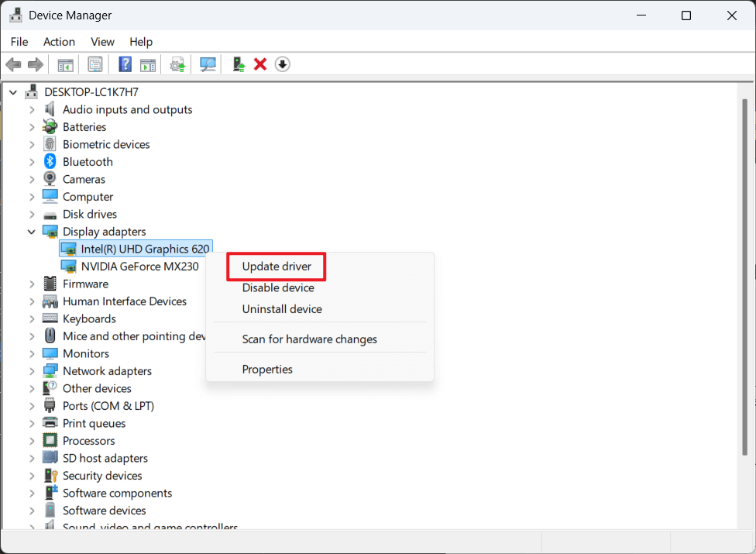This screenshot has width=756, height=554.
Task: Toggle the console tree pane icon
Action: (x=65, y=64)
